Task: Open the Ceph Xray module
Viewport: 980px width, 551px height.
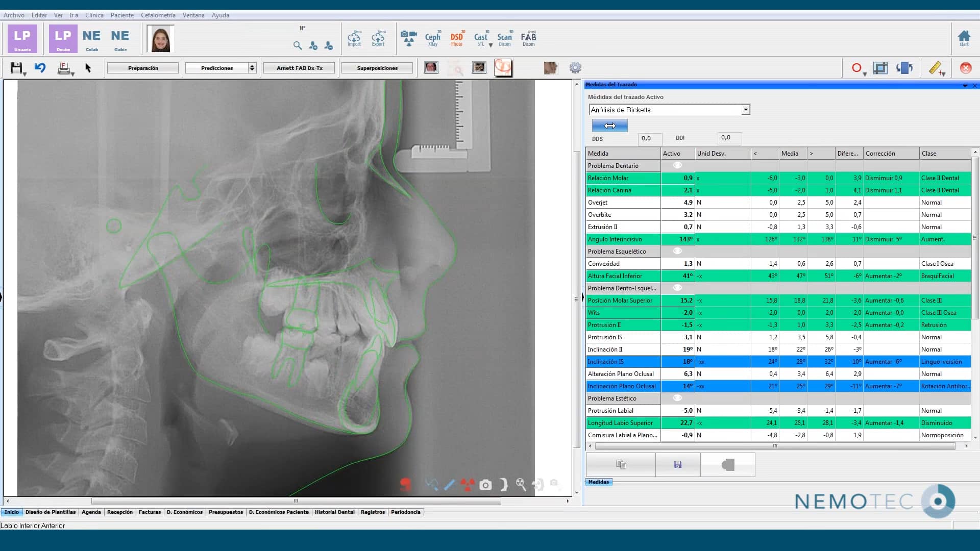Action: [x=432, y=39]
